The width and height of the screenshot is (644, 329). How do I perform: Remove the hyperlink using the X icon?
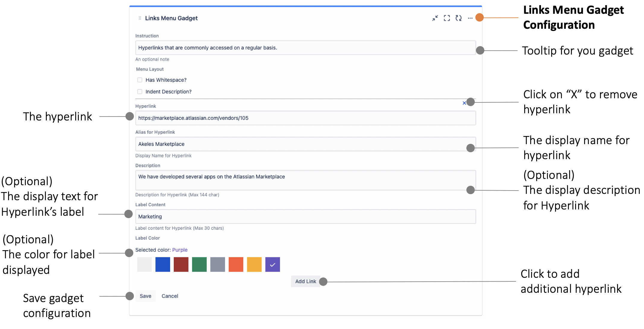click(464, 103)
